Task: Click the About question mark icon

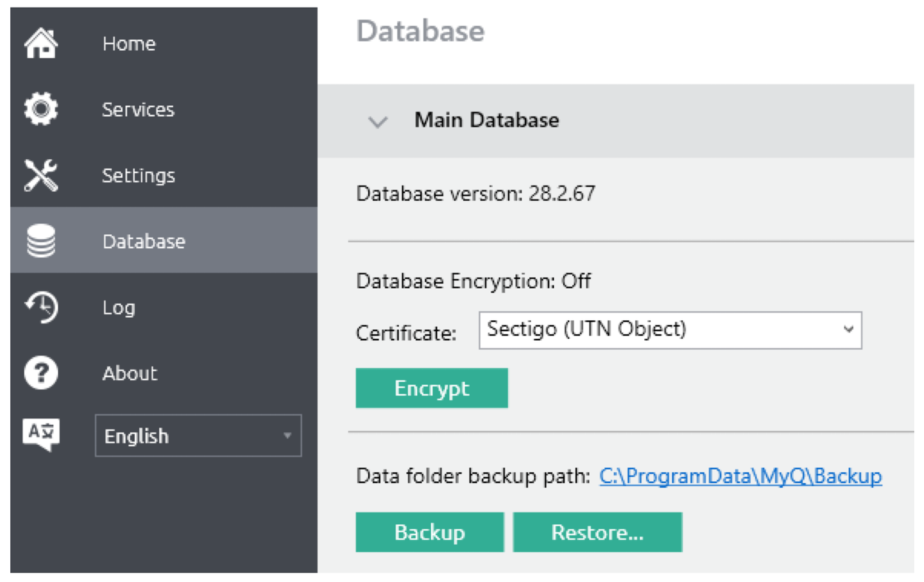Action: coord(41,373)
